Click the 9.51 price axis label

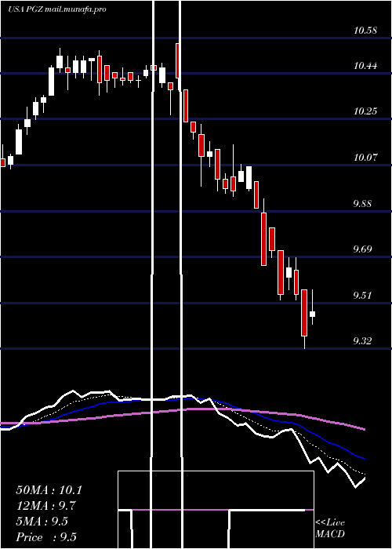click(362, 296)
